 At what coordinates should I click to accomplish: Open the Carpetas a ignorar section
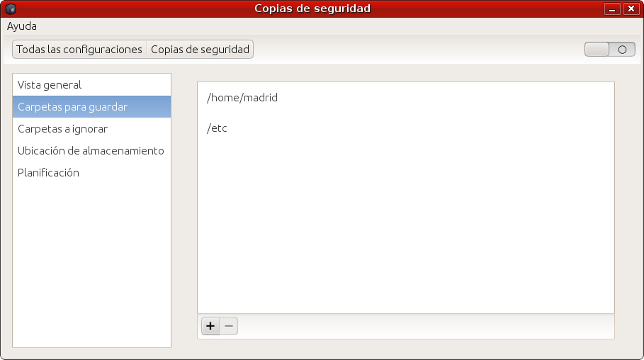[x=62, y=129]
